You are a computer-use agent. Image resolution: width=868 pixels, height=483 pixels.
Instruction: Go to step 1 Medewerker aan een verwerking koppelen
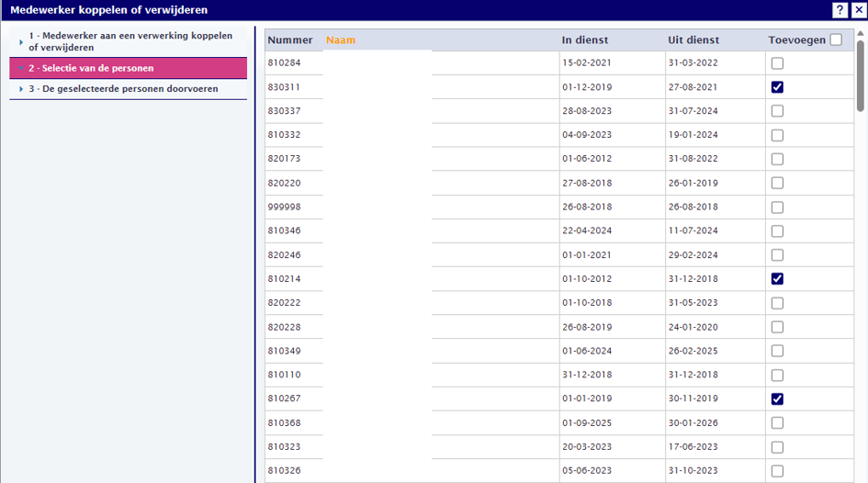130,41
